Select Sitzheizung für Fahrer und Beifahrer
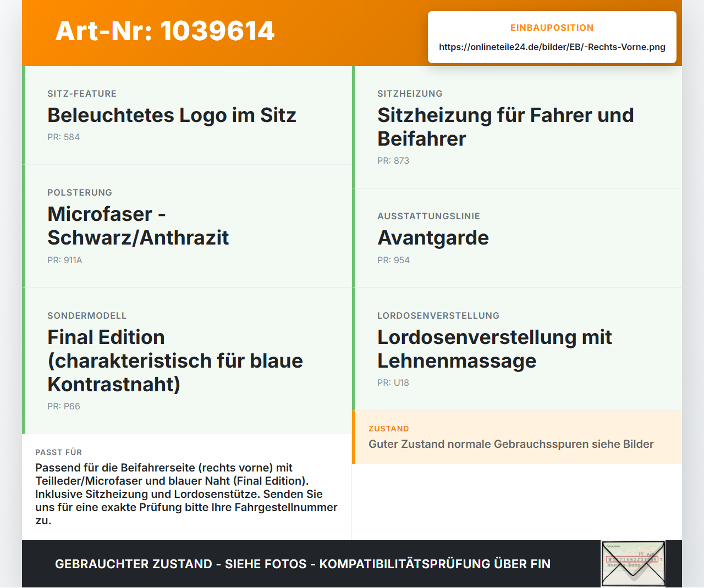Image resolution: width=704 pixels, height=588 pixels. coord(505,127)
